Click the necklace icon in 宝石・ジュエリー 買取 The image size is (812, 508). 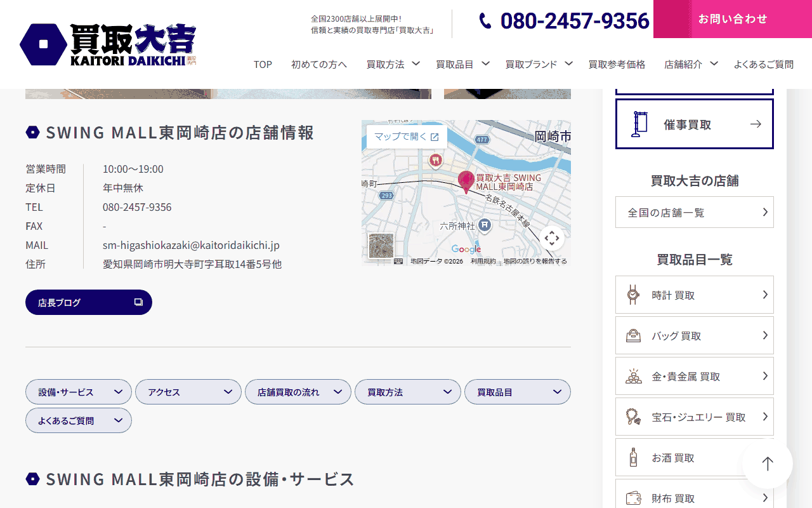(x=633, y=417)
